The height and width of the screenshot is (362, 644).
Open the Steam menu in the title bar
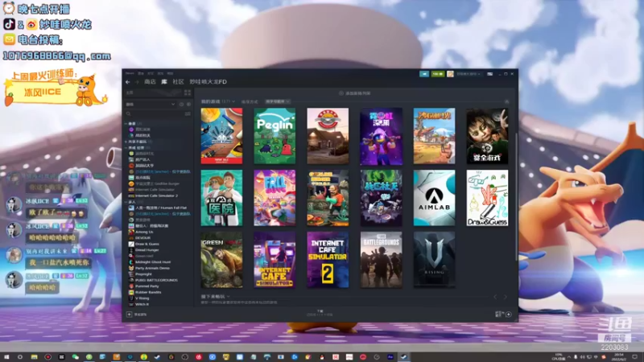[130, 73]
